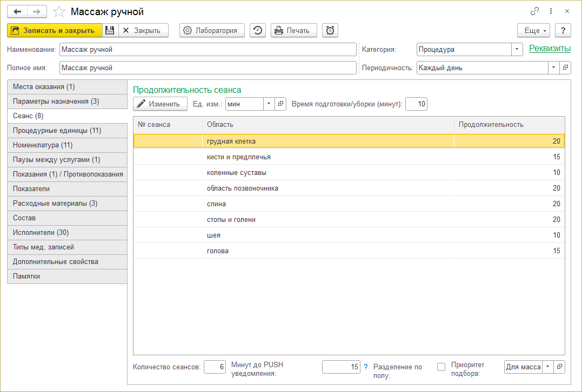Open the Периодичность field's open-form icon
Screen dimensions: 582x392
point(565,68)
